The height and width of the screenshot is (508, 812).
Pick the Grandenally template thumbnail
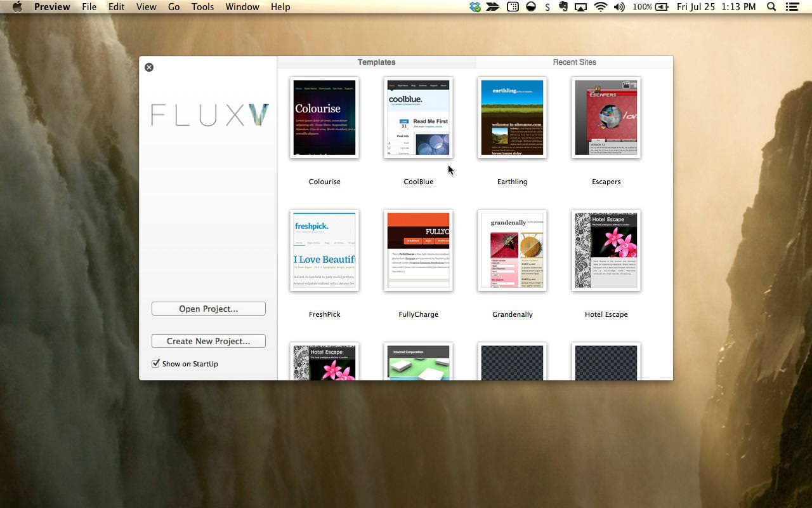click(x=512, y=250)
